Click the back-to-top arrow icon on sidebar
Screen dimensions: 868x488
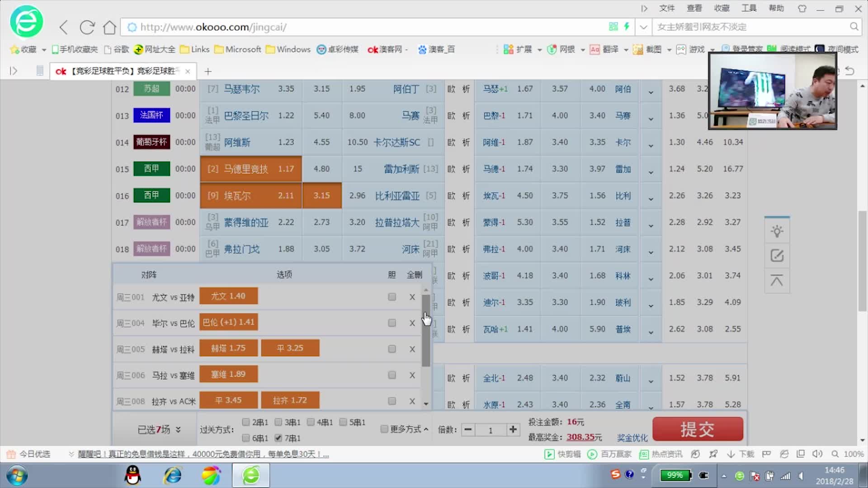(x=777, y=280)
